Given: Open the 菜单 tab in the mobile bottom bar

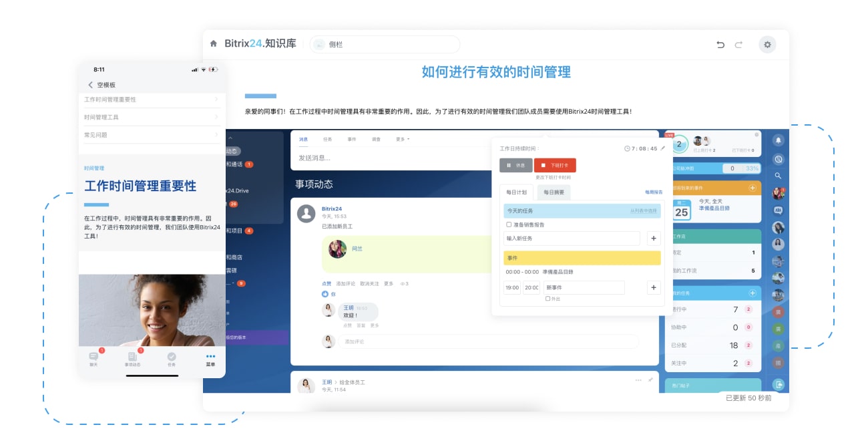Looking at the screenshot, I should [x=210, y=359].
